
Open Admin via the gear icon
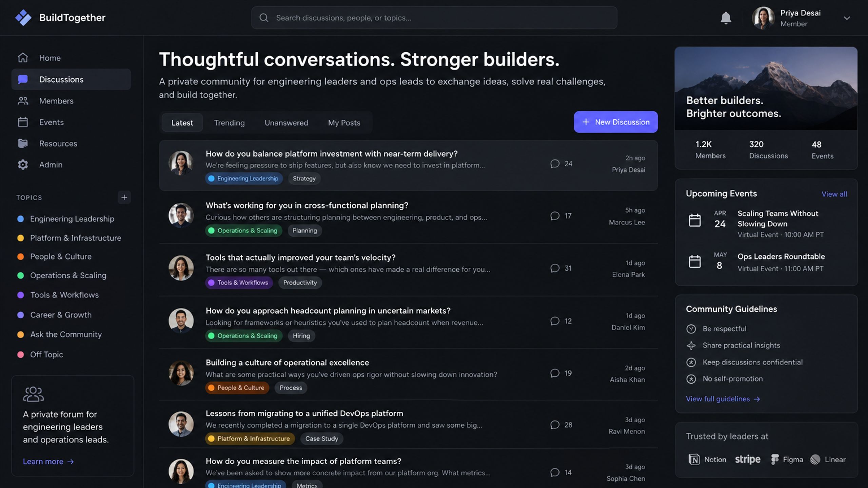(x=23, y=165)
